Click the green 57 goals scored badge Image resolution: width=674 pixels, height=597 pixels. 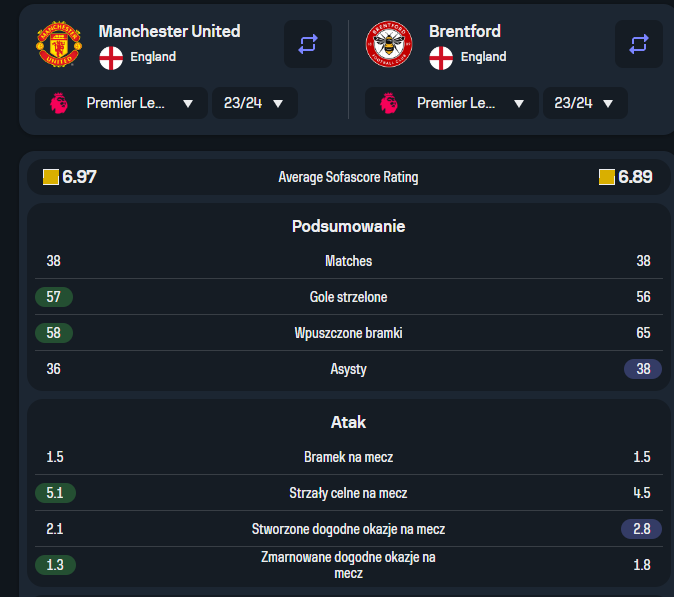pos(54,297)
